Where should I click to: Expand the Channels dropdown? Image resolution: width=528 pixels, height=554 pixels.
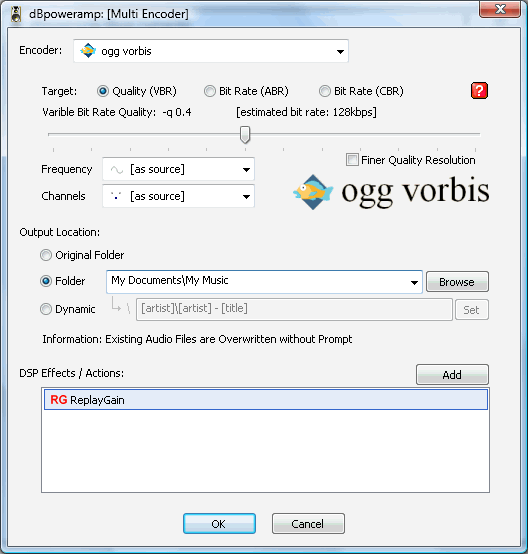pyautogui.click(x=246, y=196)
